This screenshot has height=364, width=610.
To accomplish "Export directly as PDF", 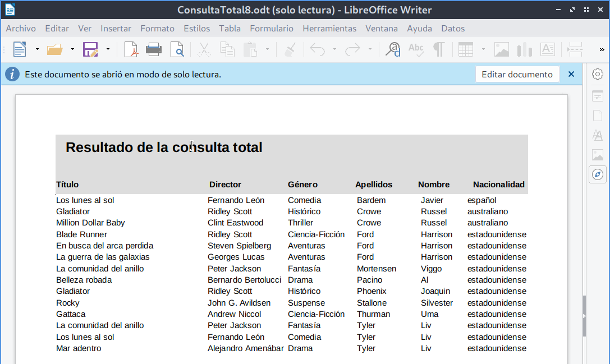I will (131, 49).
